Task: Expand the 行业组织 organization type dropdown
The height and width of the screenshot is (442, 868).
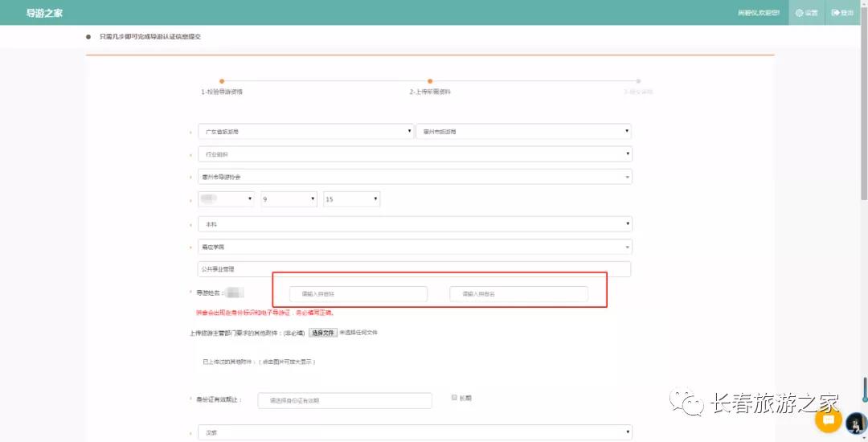Action: pyautogui.click(x=415, y=153)
